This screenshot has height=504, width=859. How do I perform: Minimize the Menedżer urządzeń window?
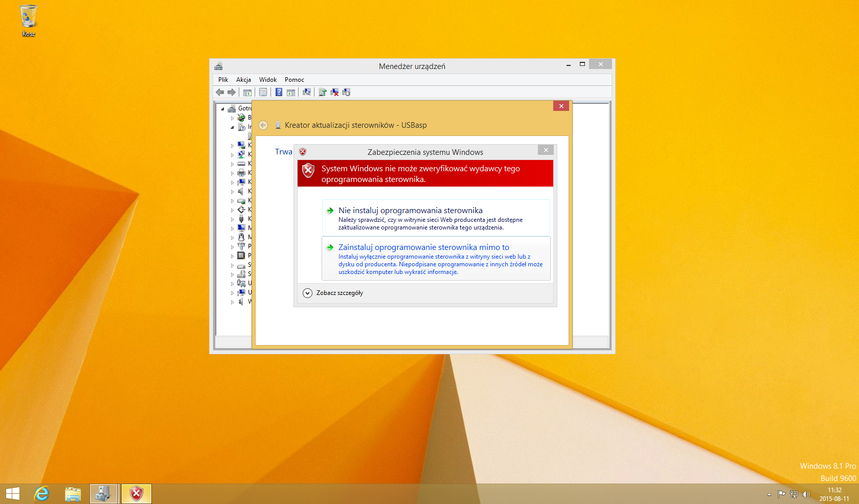coord(569,64)
